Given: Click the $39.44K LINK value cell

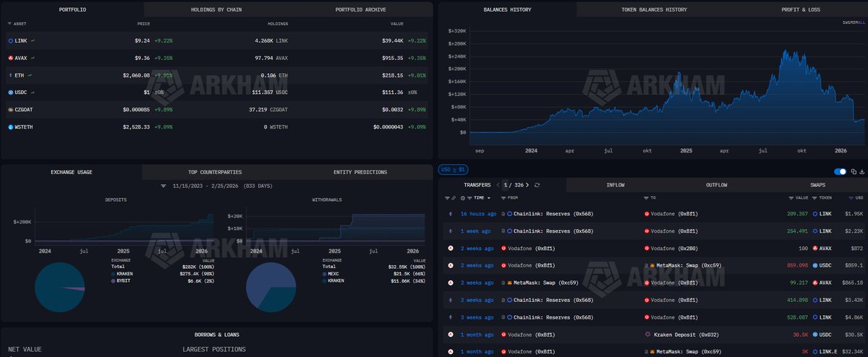Looking at the screenshot, I should coord(393,41).
